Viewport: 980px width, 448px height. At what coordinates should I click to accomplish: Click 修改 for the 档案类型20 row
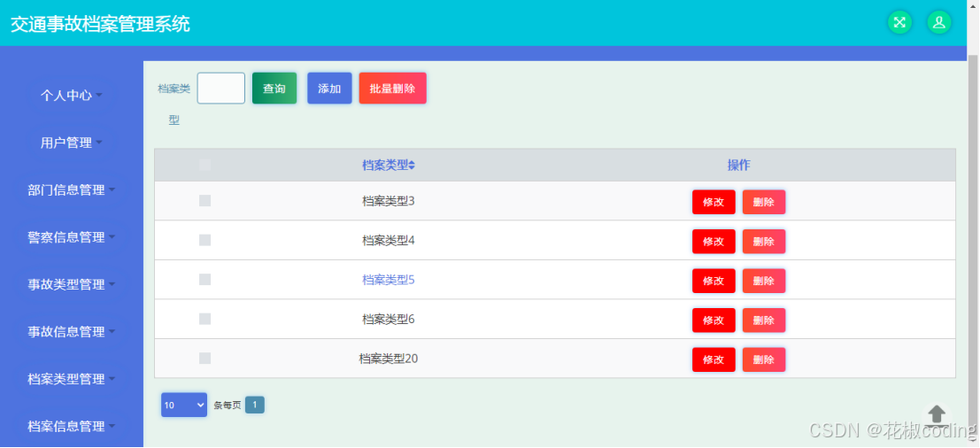pyautogui.click(x=714, y=359)
